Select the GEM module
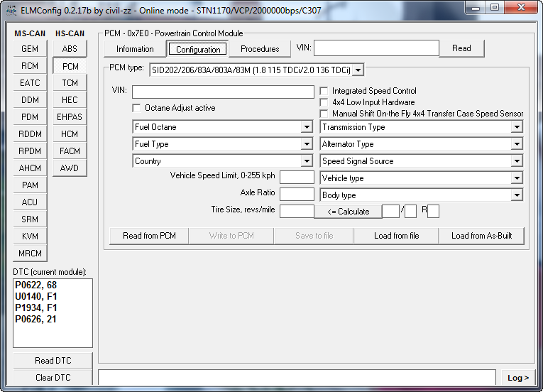Image resolution: width=543 pixels, height=392 pixels. click(30, 49)
